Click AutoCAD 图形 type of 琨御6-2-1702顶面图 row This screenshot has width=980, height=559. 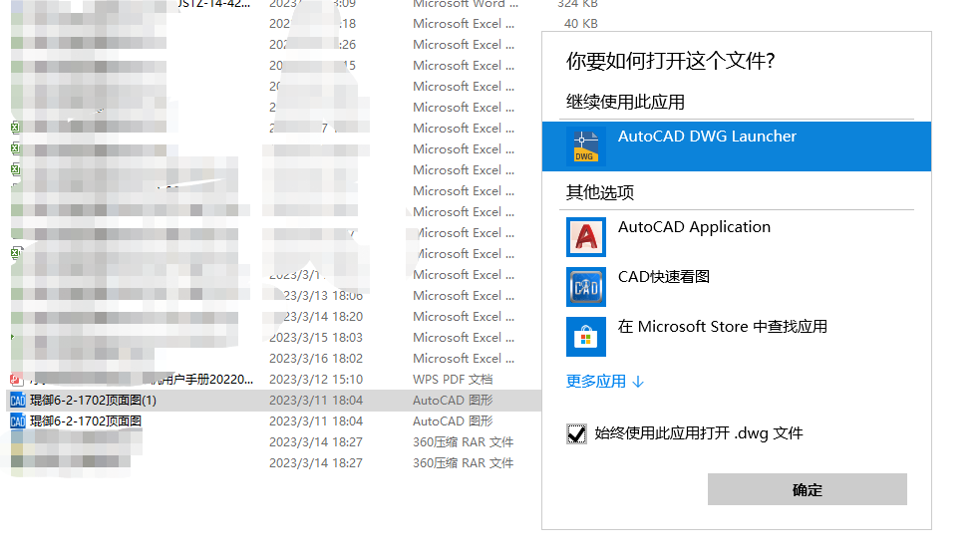(453, 421)
